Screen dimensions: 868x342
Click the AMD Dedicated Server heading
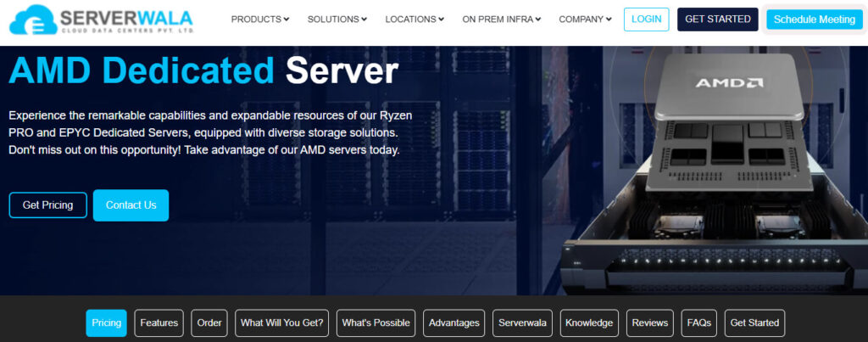tap(203, 70)
